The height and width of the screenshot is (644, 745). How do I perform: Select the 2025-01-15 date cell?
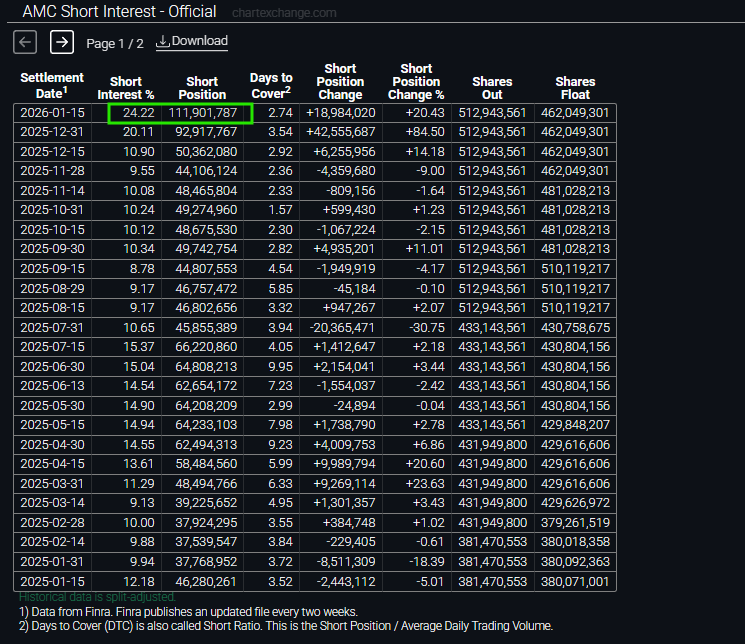pyautogui.click(x=52, y=581)
